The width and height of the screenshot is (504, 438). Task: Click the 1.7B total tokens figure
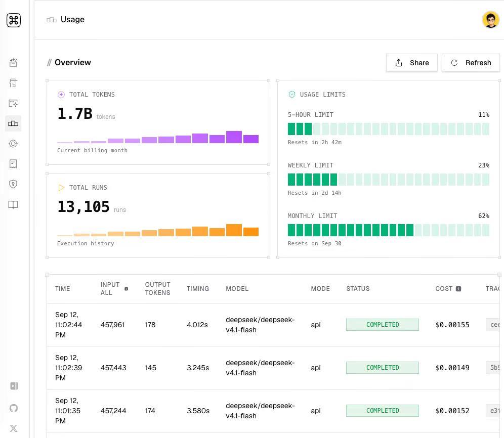click(75, 113)
